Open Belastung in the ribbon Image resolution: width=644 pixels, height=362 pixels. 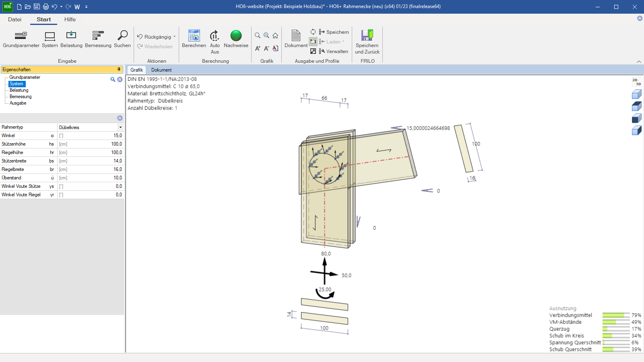[71, 39]
